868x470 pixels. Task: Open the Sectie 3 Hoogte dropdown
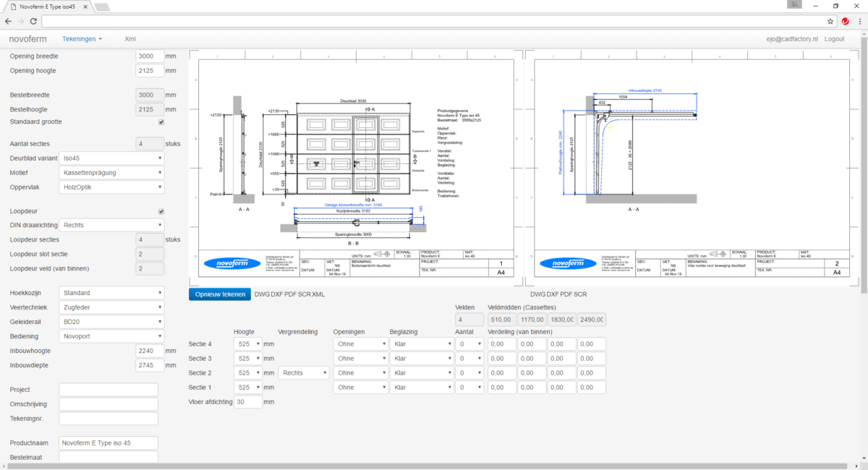point(248,359)
